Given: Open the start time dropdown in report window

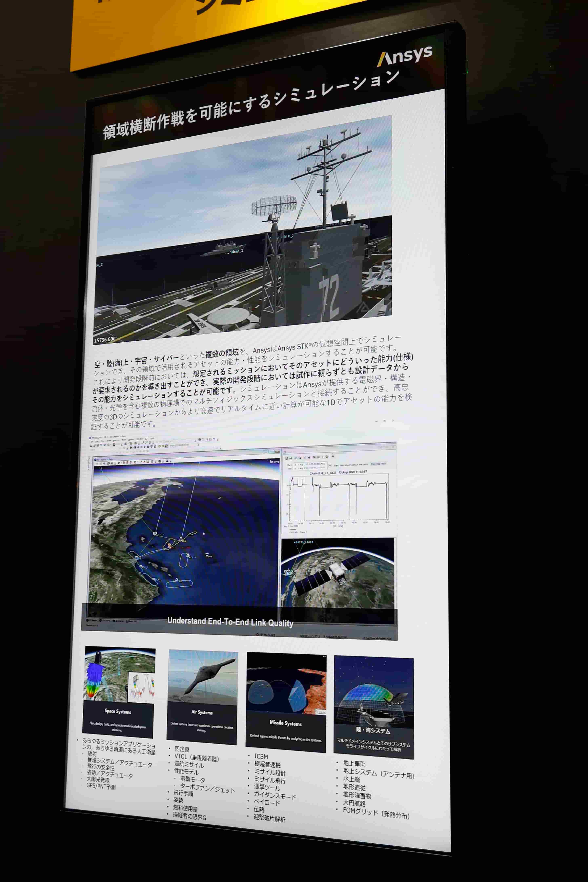Looking at the screenshot, I should tap(330, 465).
